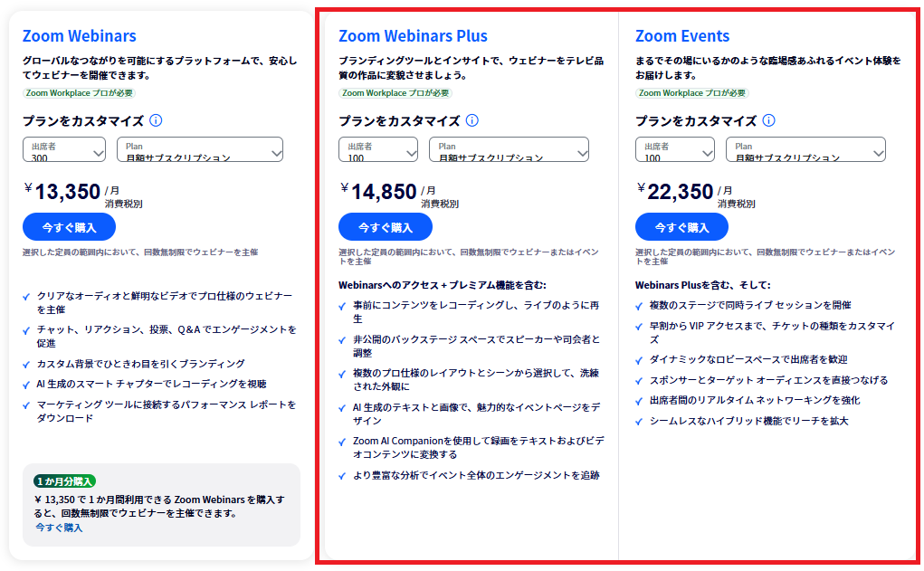
Task: Click the Zoom Webinars heading
Action: tap(80, 36)
